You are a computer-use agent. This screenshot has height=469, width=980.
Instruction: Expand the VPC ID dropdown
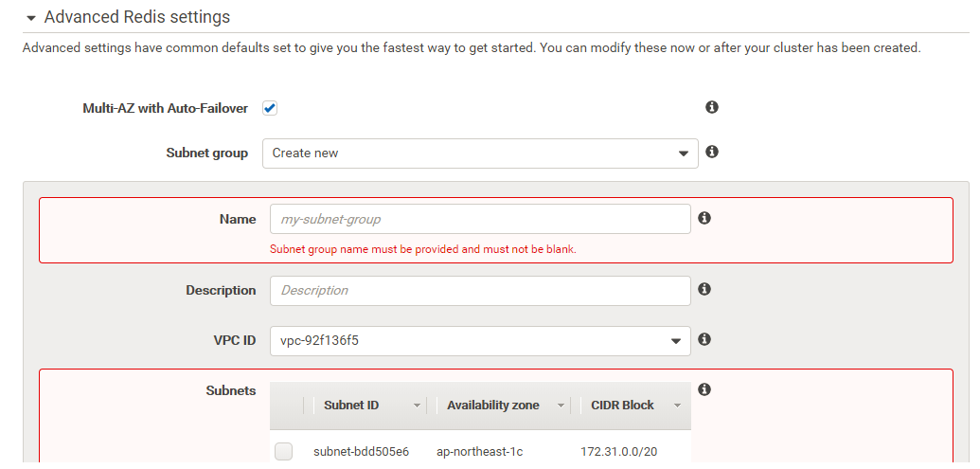coord(480,341)
